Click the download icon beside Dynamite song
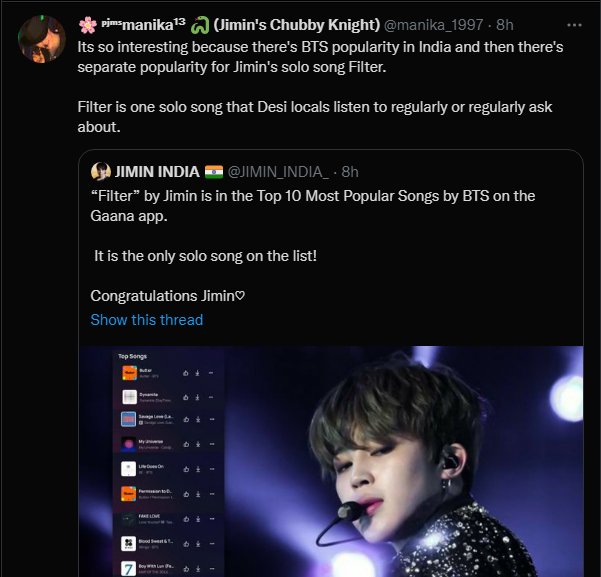The image size is (601, 577). click(198, 397)
